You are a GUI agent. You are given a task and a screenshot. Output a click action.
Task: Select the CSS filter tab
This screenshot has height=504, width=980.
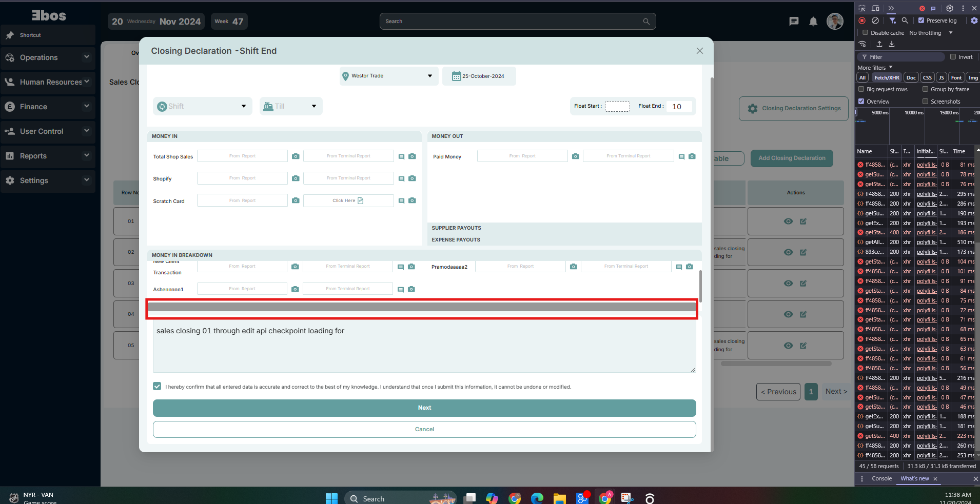(x=927, y=77)
